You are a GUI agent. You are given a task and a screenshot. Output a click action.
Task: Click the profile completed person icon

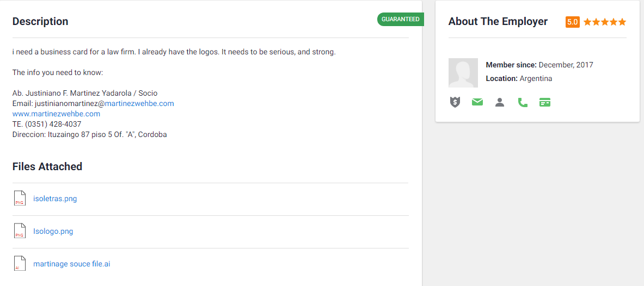[500, 102]
